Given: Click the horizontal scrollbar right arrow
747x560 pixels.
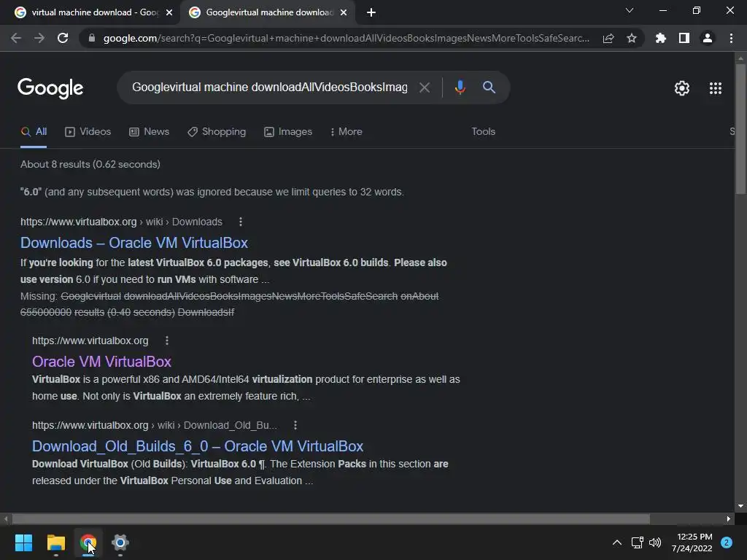Looking at the screenshot, I should pos(729,518).
